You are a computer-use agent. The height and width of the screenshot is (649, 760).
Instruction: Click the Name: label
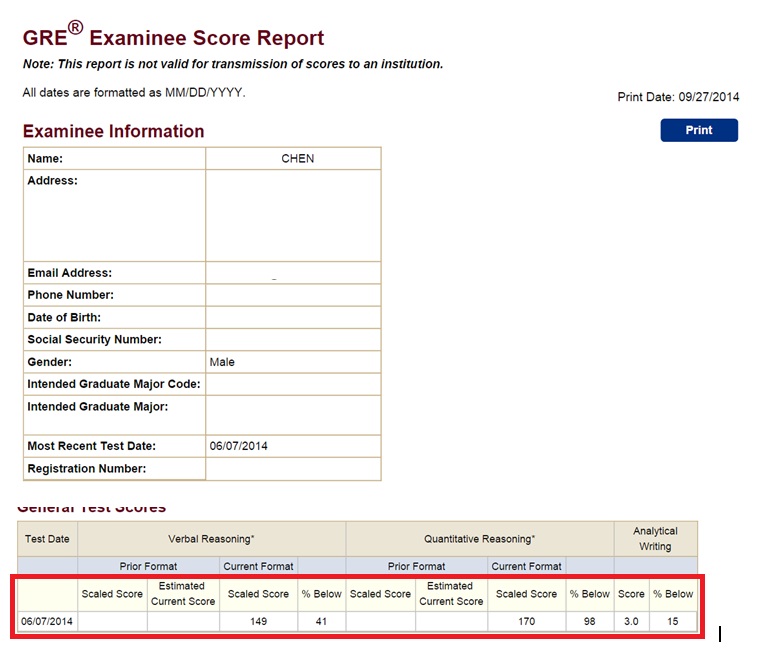[45, 158]
